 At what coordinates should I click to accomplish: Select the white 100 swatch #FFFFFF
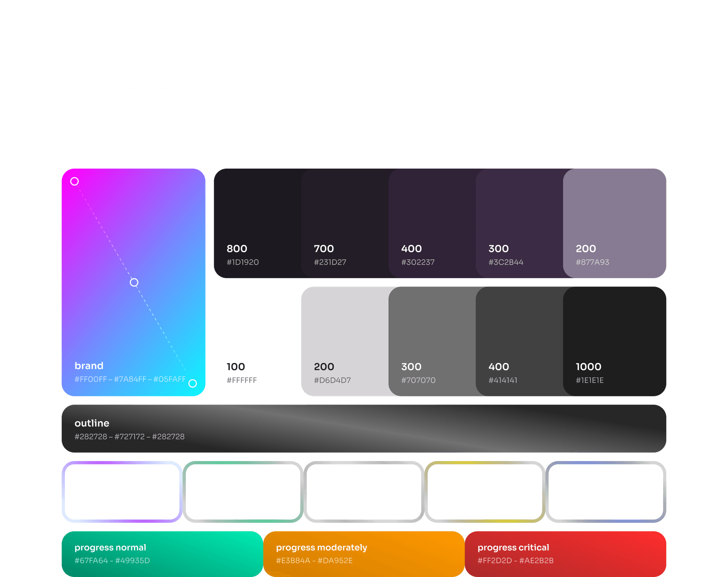tap(258, 341)
